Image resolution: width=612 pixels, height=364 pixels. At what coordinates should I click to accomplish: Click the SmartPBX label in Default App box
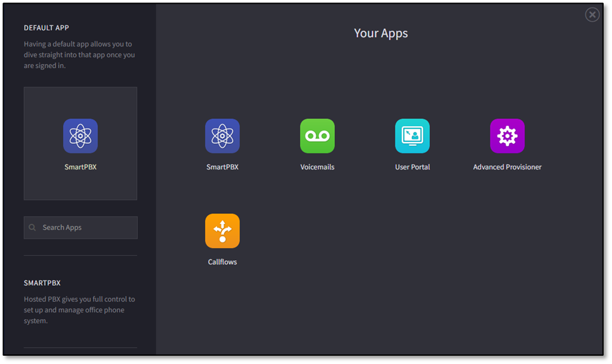80,167
